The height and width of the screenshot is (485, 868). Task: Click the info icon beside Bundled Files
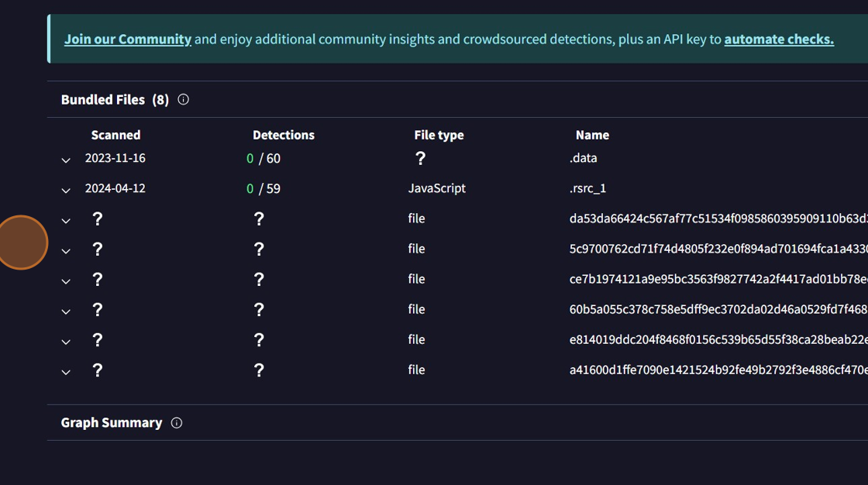[183, 99]
